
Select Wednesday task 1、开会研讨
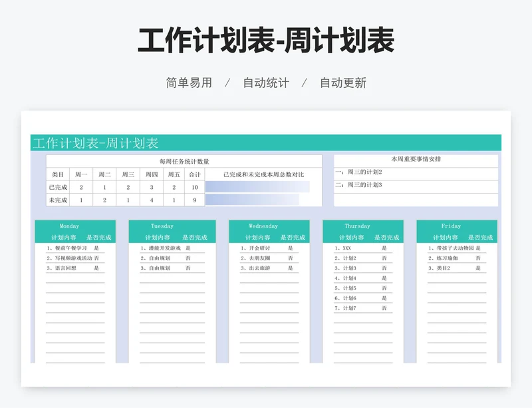tap(255, 248)
